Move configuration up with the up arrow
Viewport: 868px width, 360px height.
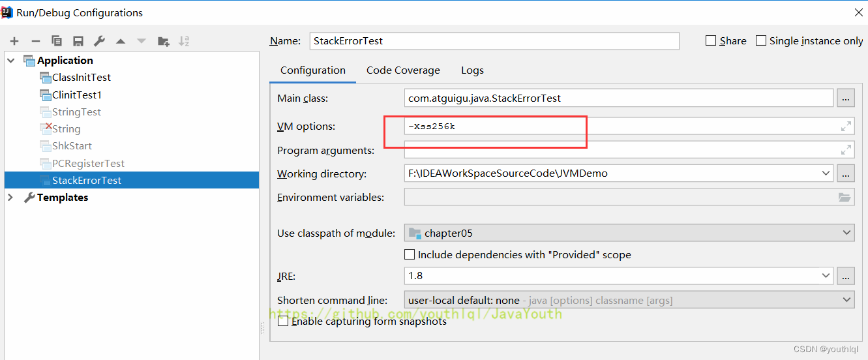click(x=121, y=41)
